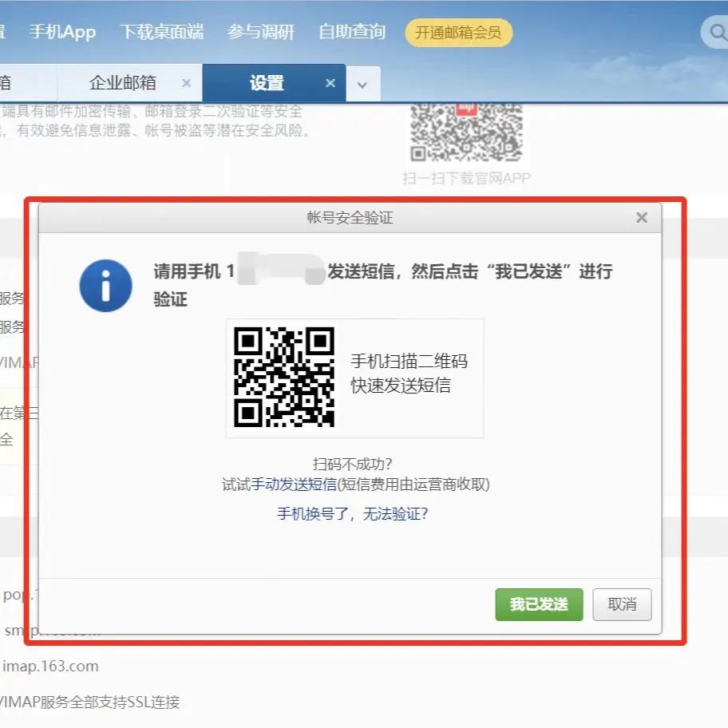Close the 企业邮箱 tab
The image size is (728, 728).
pos(187,83)
